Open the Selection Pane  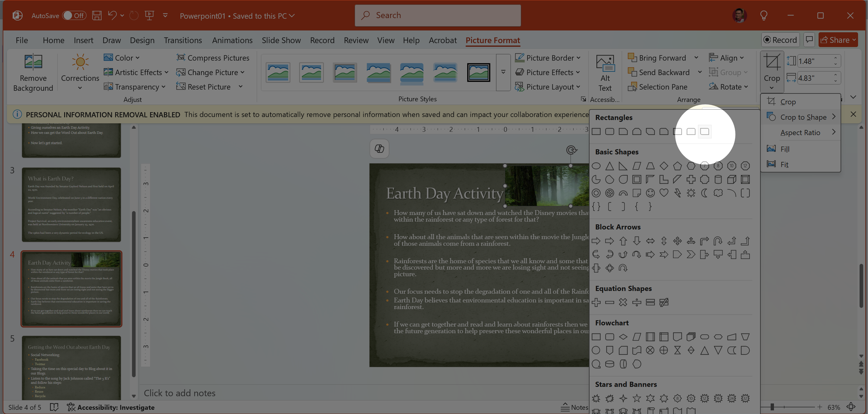click(x=657, y=87)
